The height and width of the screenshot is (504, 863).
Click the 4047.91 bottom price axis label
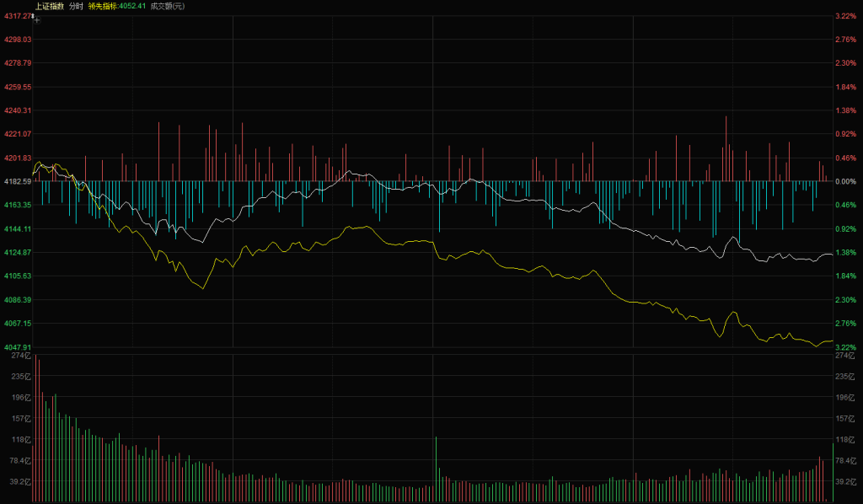16,346
